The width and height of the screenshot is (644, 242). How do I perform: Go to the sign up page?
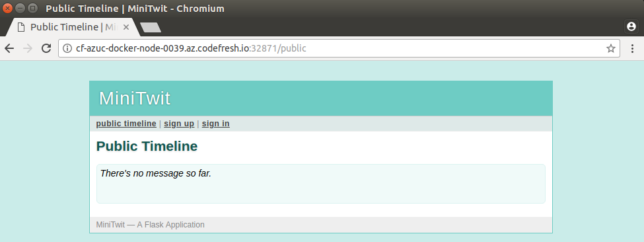coord(179,124)
